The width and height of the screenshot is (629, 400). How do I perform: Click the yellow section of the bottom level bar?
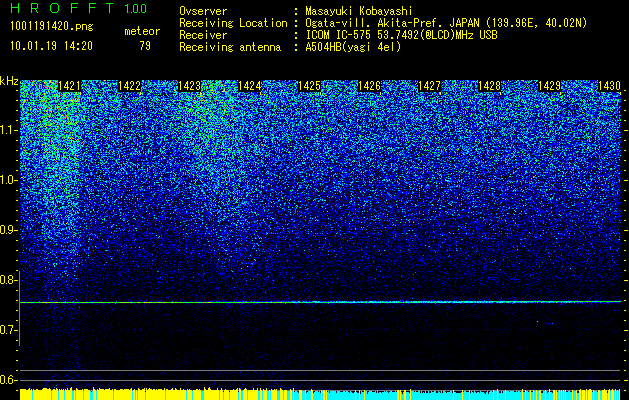[156, 394]
